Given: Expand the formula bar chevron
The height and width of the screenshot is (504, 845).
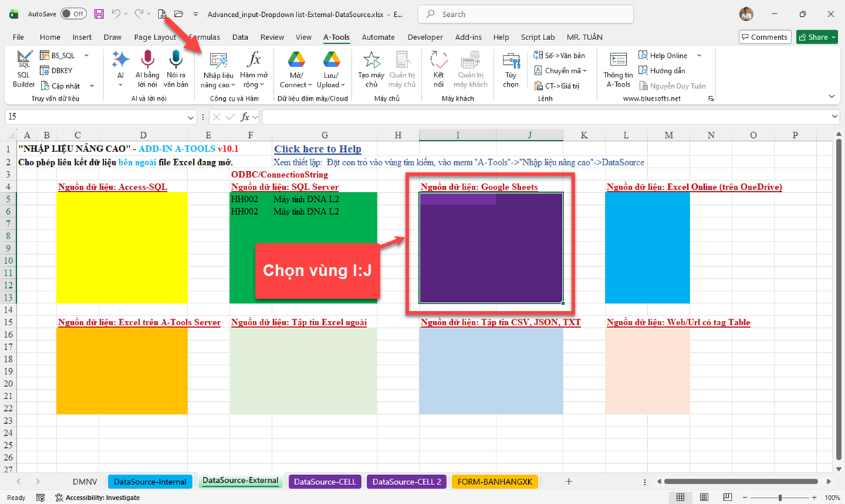Looking at the screenshot, I should (x=834, y=117).
